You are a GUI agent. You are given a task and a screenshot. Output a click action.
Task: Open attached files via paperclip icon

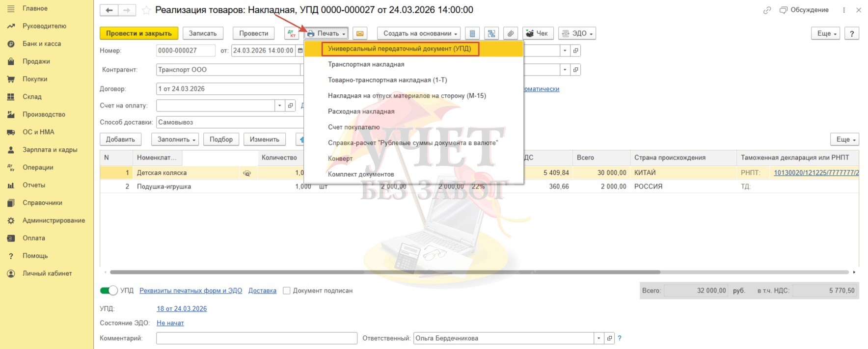click(x=511, y=33)
